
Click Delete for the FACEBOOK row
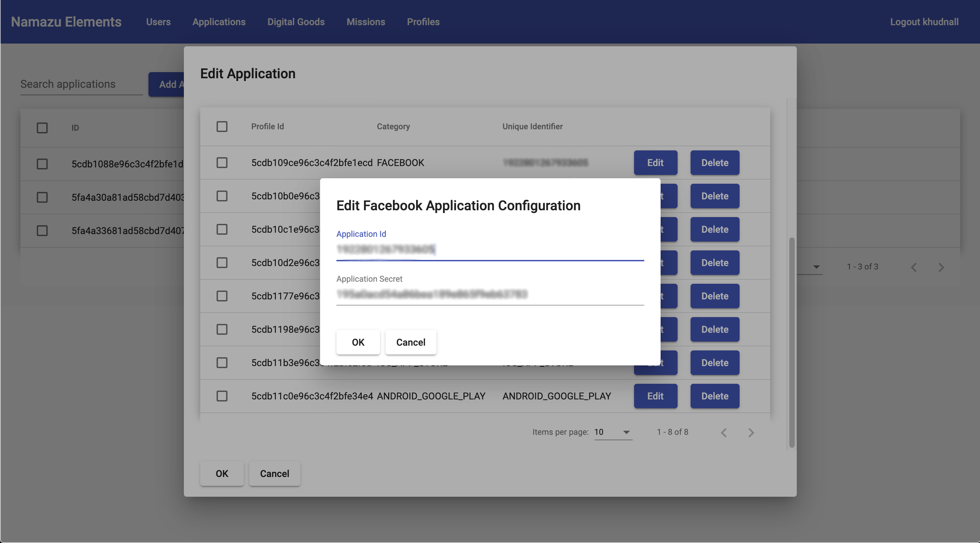[715, 163]
